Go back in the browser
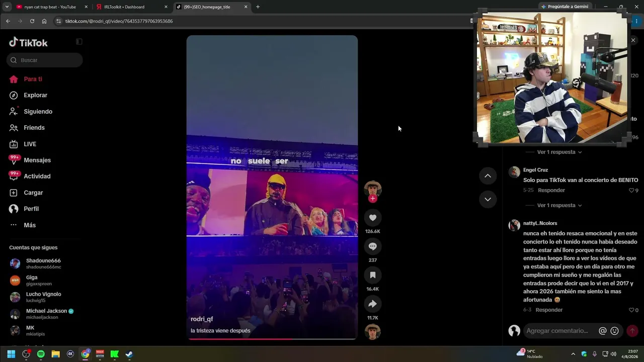644x362 pixels. 8,21
